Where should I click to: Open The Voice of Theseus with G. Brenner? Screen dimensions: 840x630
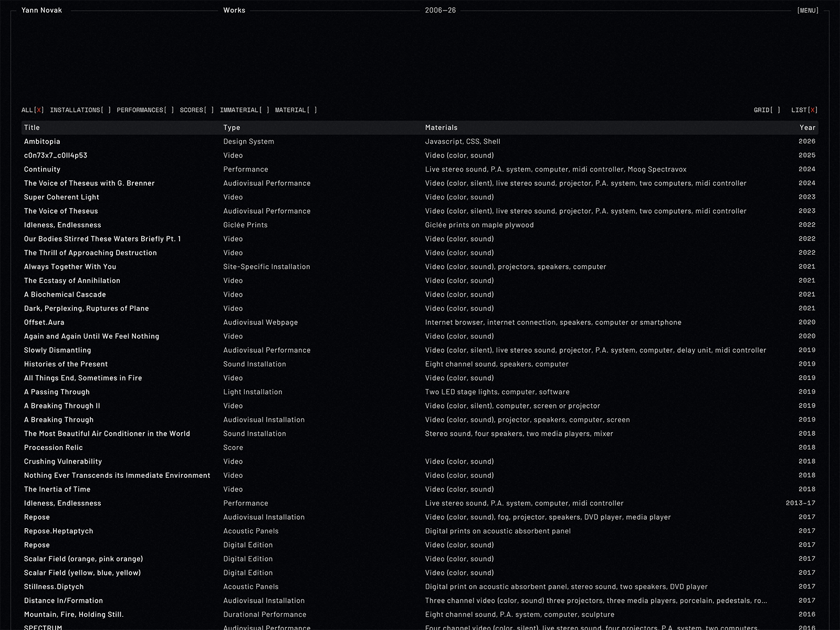tap(89, 183)
